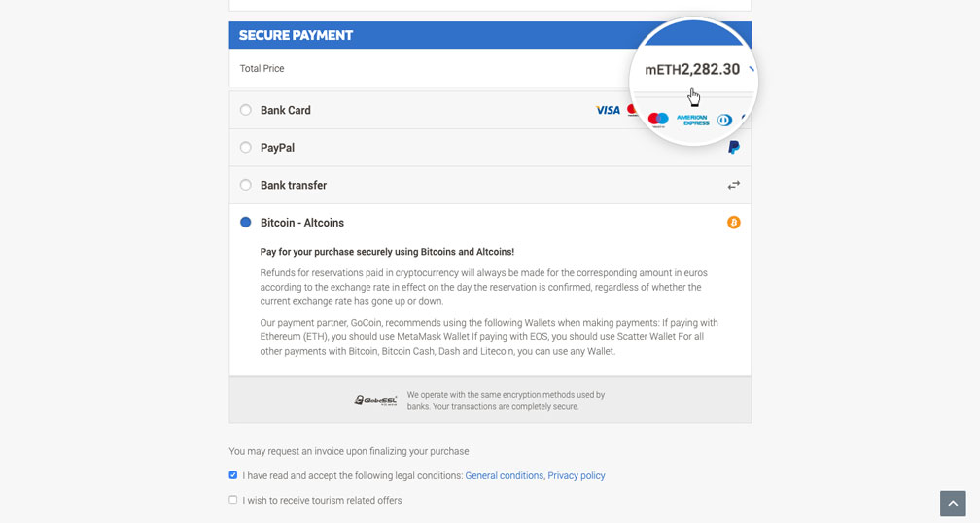Click the Diners Club logo
Image resolution: width=980 pixels, height=523 pixels.
coord(724,120)
